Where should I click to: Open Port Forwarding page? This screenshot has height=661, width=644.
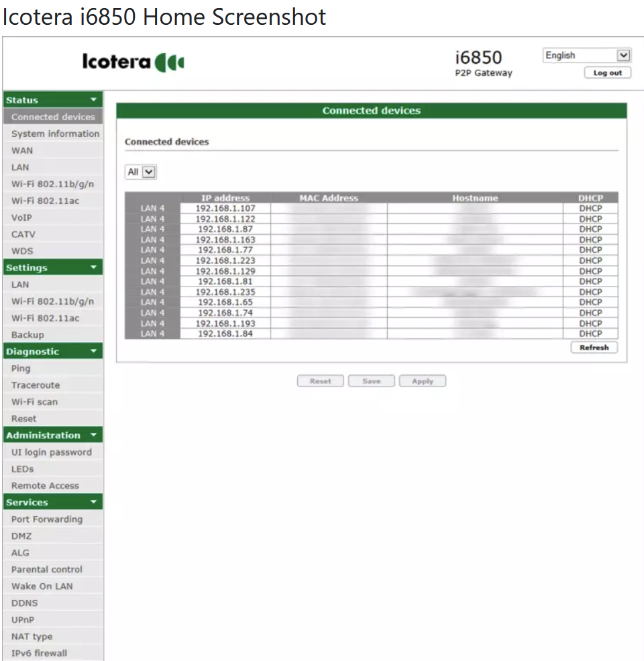pyautogui.click(x=53, y=519)
